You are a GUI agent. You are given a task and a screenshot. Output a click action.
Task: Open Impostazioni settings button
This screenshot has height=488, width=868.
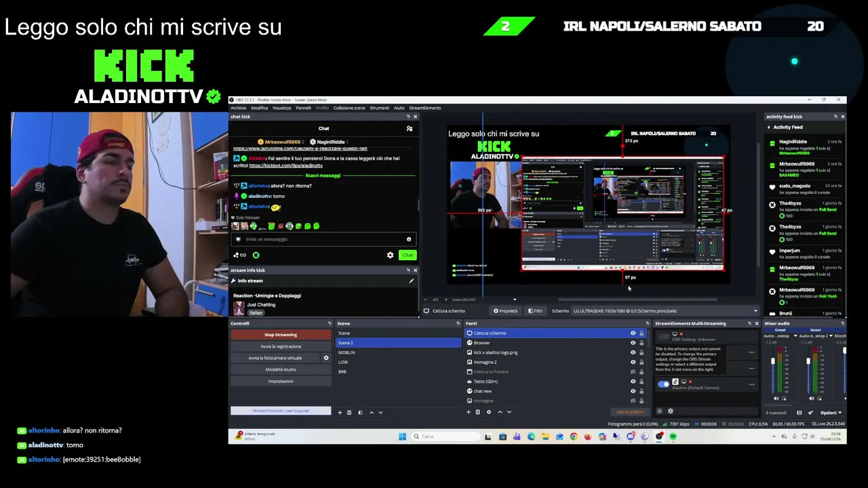(281, 381)
